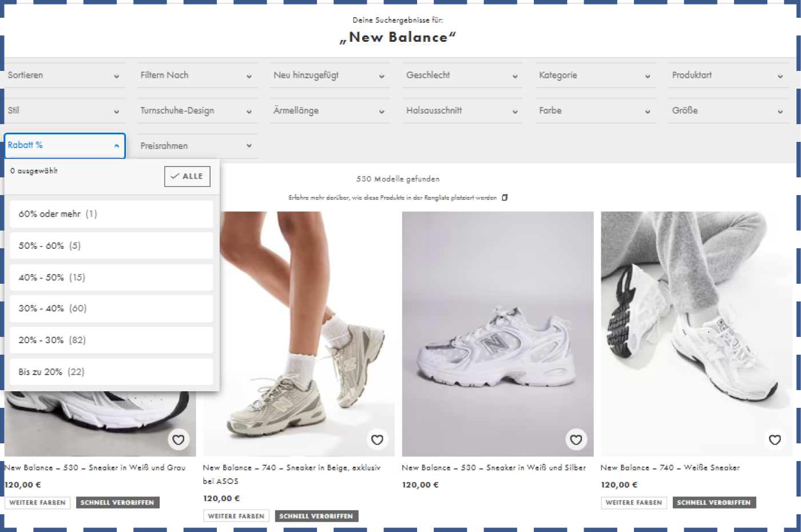Click Weitere Farben under white 740 sneaker
Viewport: 801px width, 532px height.
633,503
